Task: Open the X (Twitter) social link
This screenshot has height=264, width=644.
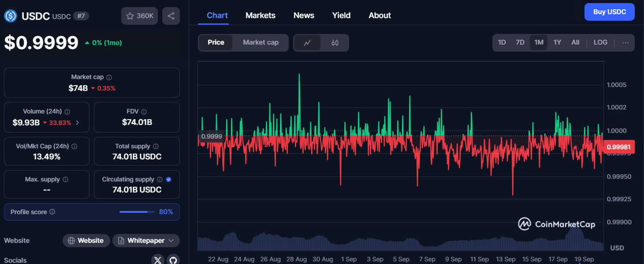Action: 158,260
